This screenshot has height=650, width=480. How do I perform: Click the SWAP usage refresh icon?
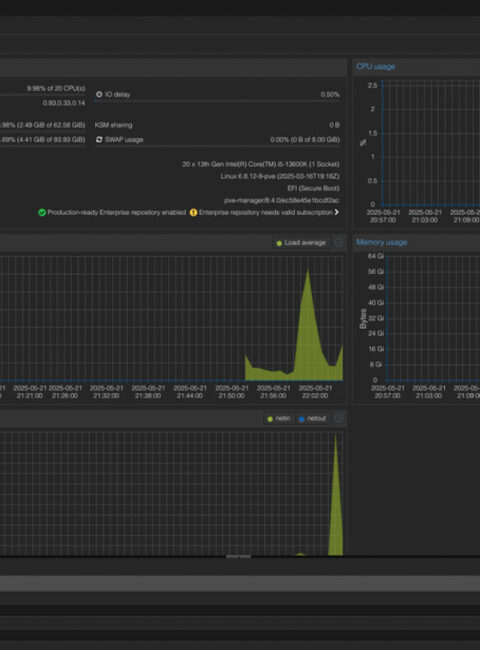[99, 140]
